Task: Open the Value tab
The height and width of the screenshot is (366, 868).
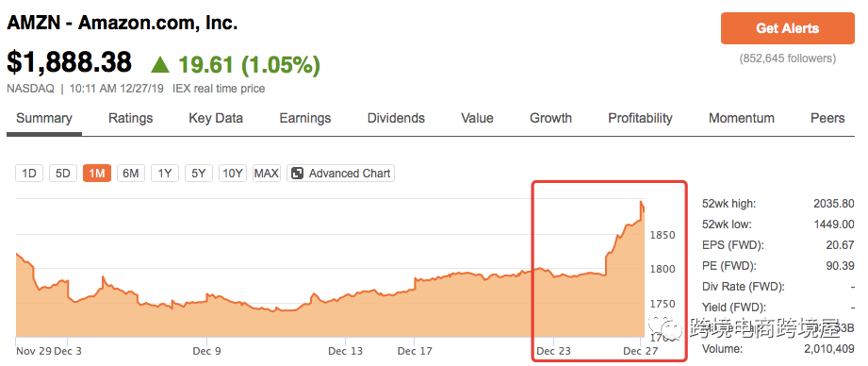Action: [x=477, y=118]
